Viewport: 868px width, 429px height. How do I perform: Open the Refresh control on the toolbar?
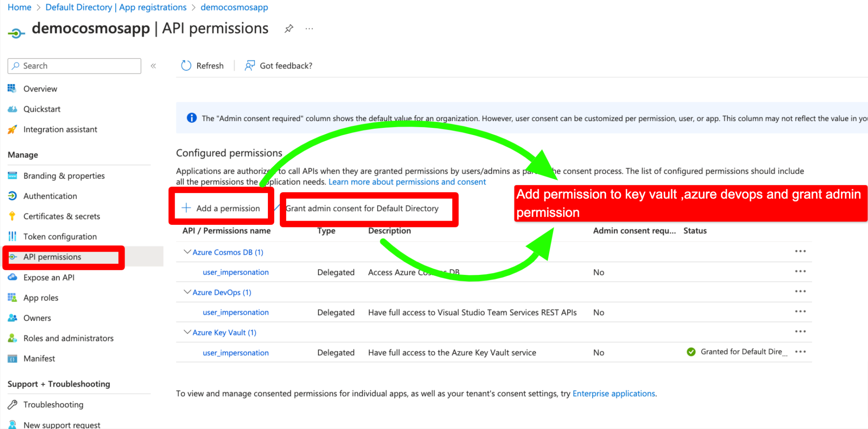tap(202, 66)
